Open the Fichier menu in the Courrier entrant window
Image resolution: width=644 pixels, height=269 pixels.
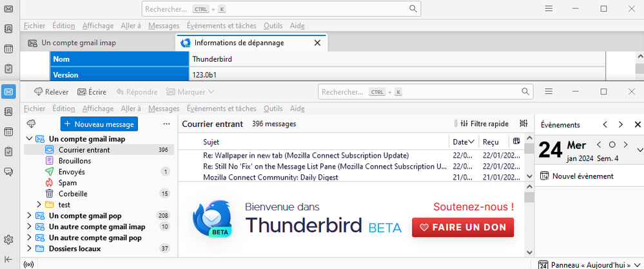pyautogui.click(x=35, y=109)
